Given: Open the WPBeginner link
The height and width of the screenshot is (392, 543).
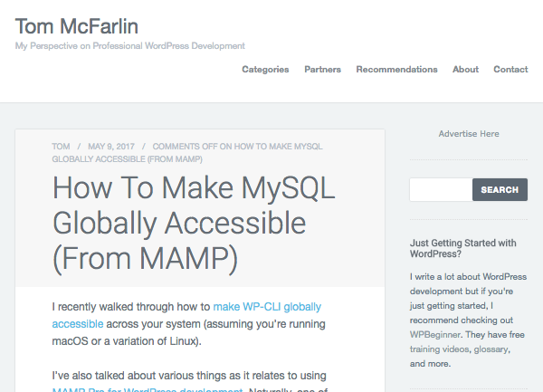Looking at the screenshot, I should (x=435, y=335).
